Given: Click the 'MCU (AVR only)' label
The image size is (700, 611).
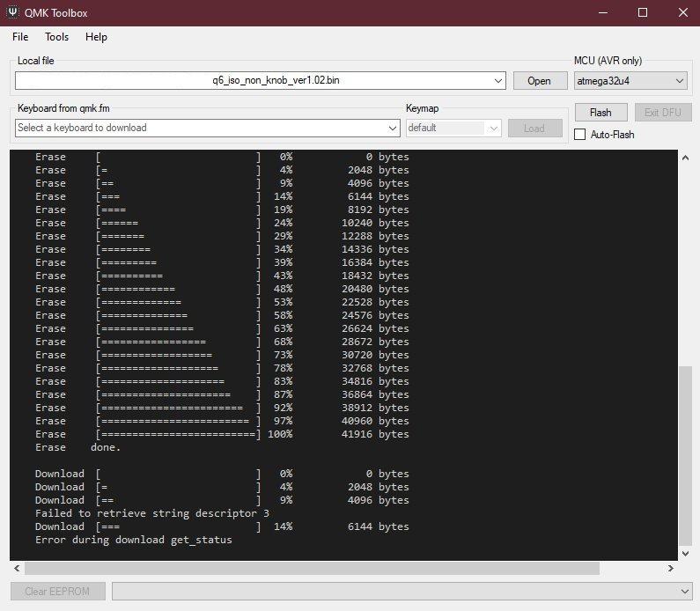Looking at the screenshot, I should point(608,61).
